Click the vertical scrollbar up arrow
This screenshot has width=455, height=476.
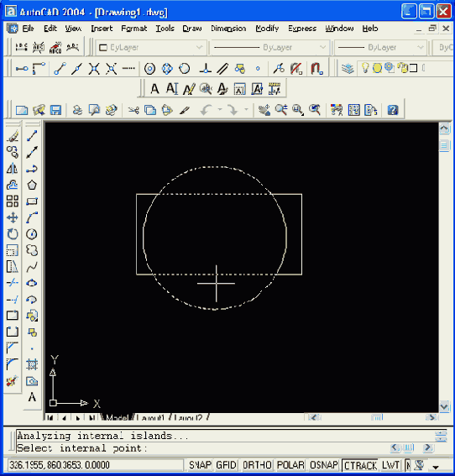(x=444, y=128)
